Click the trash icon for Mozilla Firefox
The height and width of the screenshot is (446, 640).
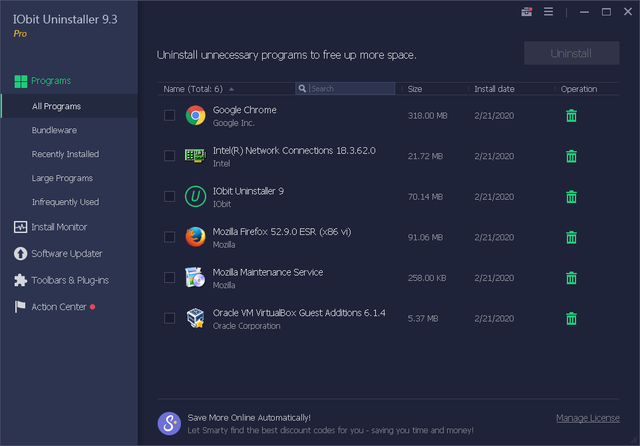click(x=571, y=237)
